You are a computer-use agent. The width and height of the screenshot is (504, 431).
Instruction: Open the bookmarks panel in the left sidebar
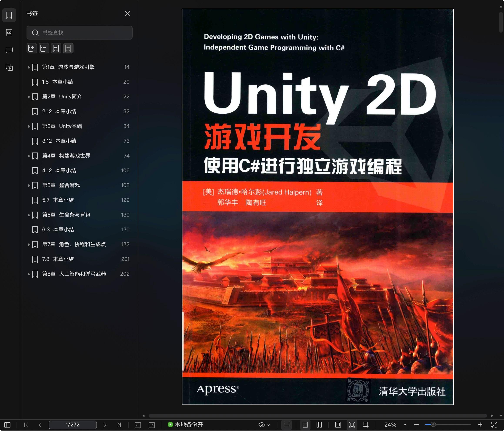tap(9, 15)
